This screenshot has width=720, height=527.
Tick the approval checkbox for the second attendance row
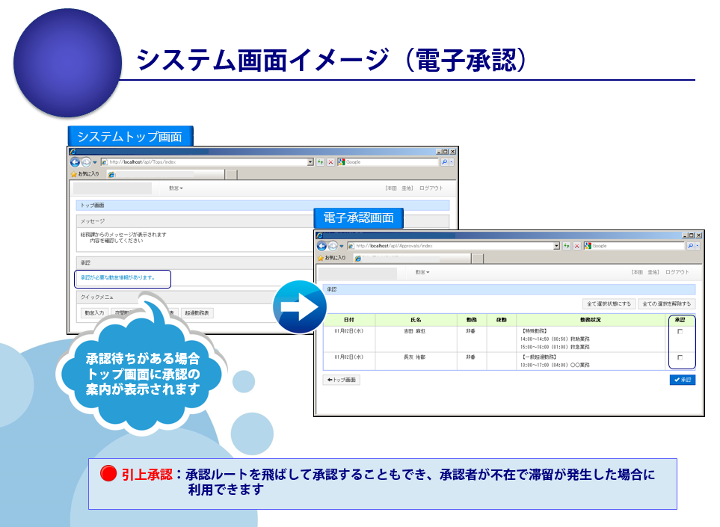(680, 357)
